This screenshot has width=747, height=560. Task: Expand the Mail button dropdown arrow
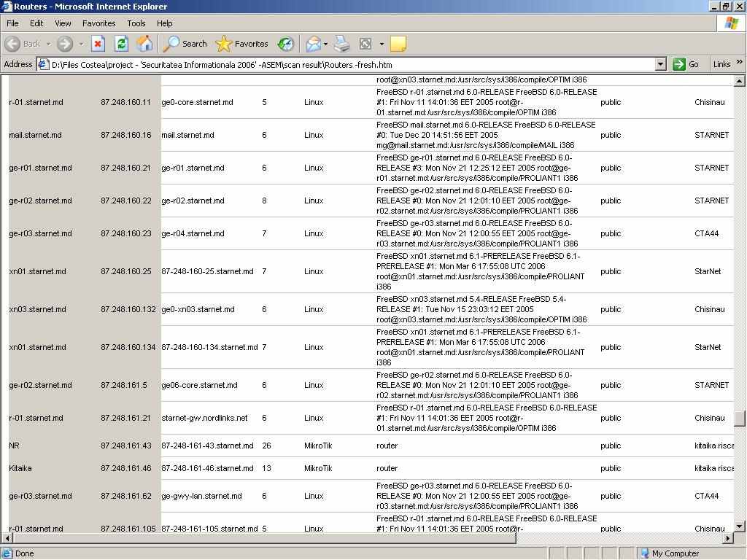coord(325,44)
